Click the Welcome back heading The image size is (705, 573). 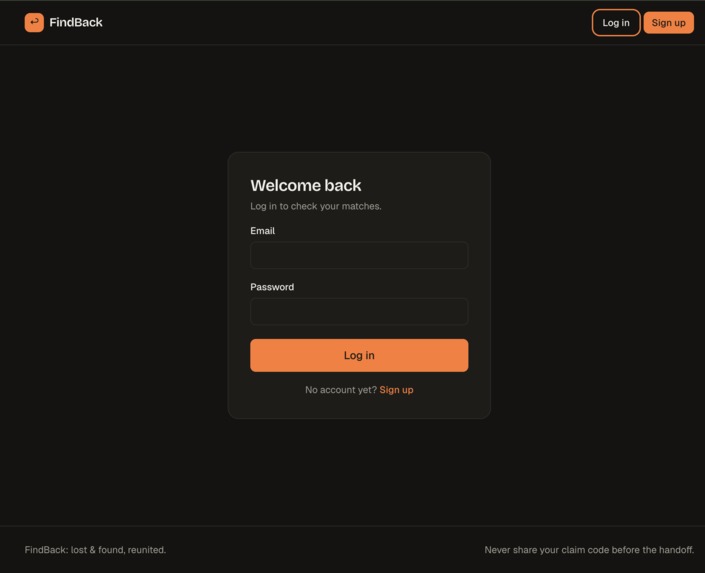[x=306, y=185]
